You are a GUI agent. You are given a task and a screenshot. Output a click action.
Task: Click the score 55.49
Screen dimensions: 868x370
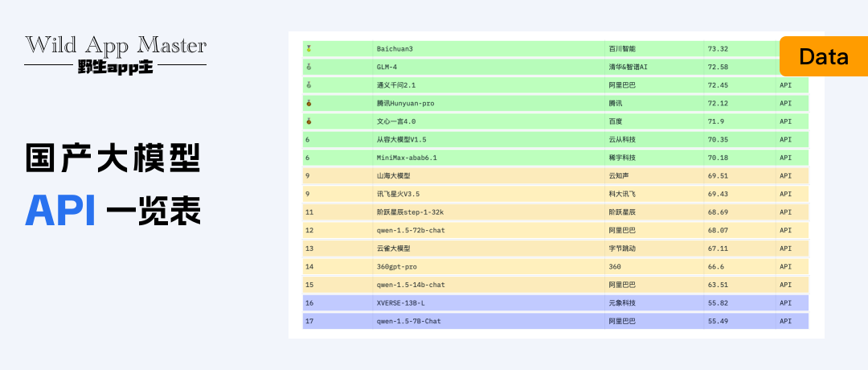point(718,321)
